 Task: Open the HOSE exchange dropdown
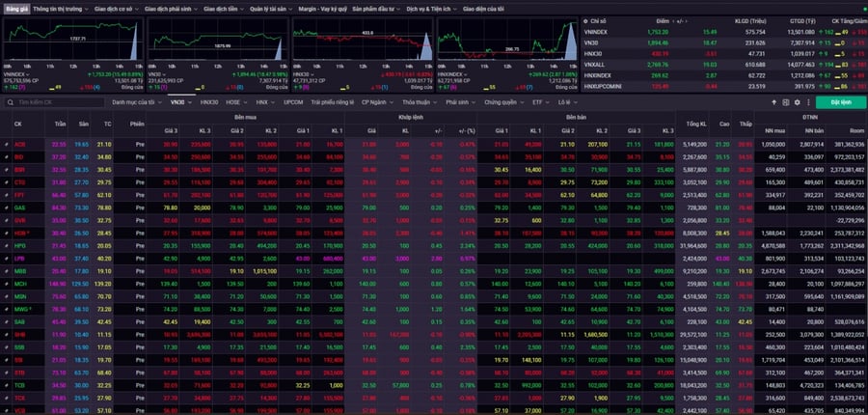tap(235, 102)
